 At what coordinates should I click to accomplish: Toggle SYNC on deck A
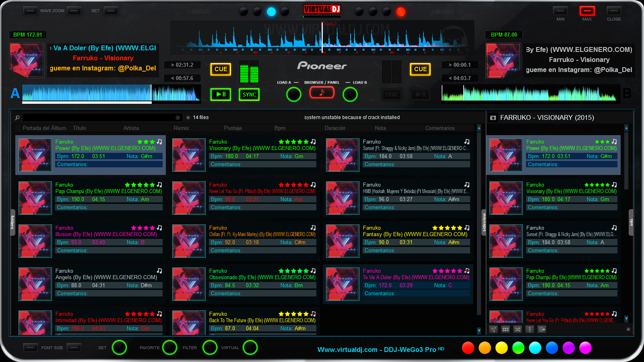249,95
